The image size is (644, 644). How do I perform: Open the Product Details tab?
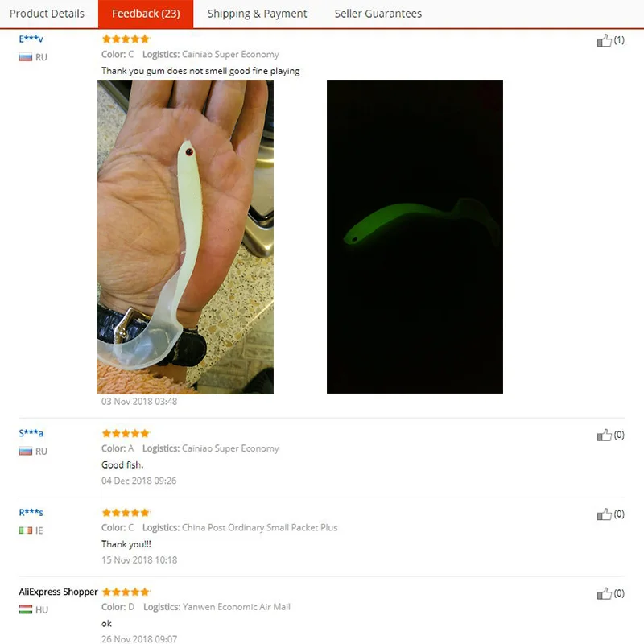click(x=47, y=14)
